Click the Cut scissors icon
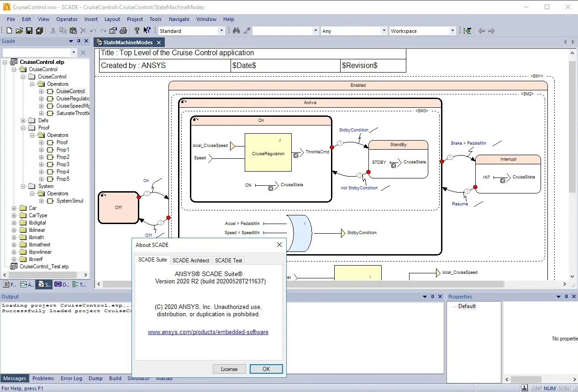This screenshot has width=578, height=392. pyautogui.click(x=53, y=31)
